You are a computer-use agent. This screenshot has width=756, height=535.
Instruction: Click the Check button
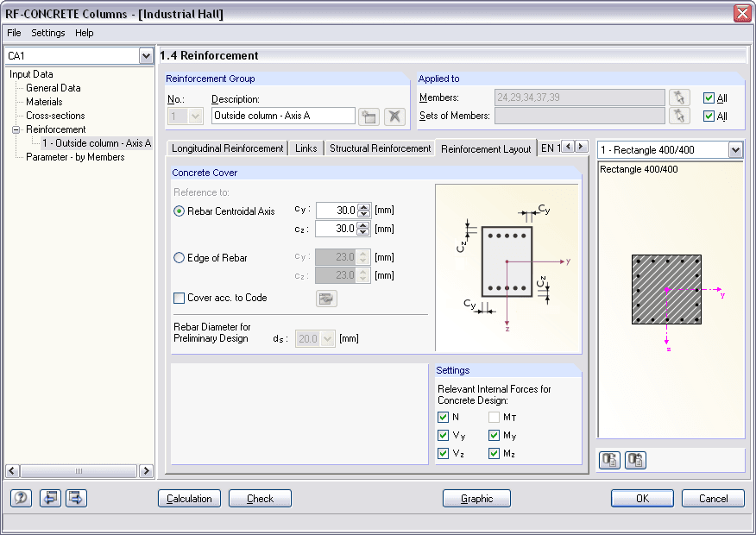point(260,499)
